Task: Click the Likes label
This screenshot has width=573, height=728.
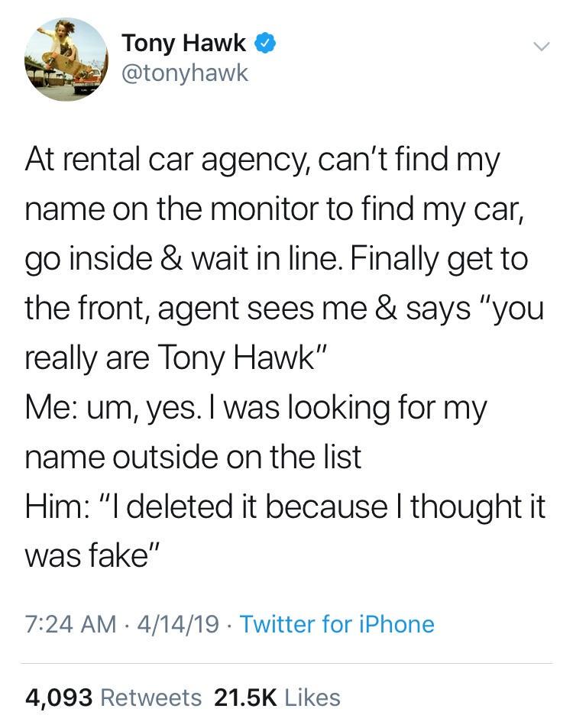Action: pos(312,697)
